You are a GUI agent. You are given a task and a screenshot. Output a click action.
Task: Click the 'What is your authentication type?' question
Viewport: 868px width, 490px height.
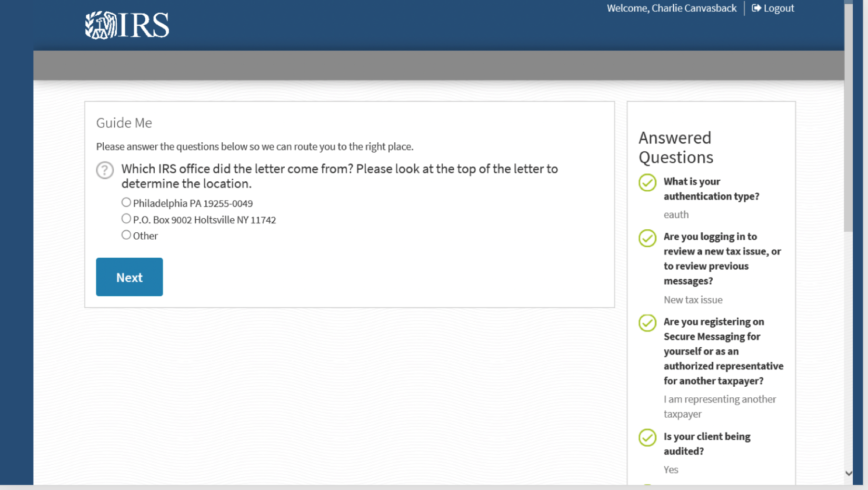[711, 189]
